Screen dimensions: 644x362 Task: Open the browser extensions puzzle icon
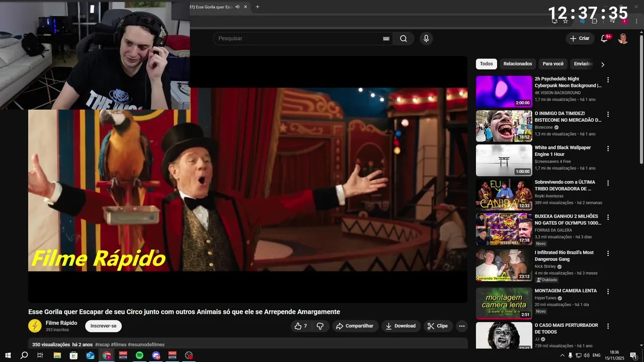(594, 21)
